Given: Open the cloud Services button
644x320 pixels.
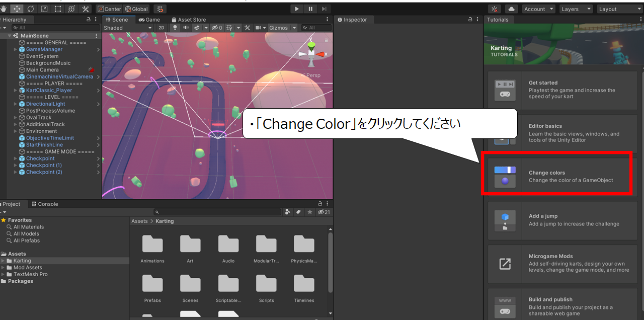Looking at the screenshot, I should tap(511, 9).
